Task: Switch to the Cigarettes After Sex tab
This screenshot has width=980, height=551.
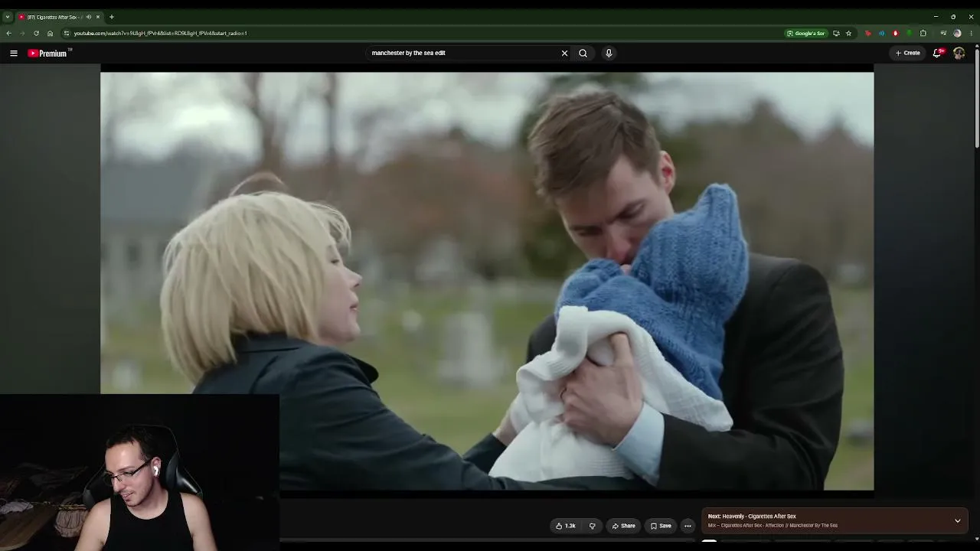Action: tap(60, 17)
